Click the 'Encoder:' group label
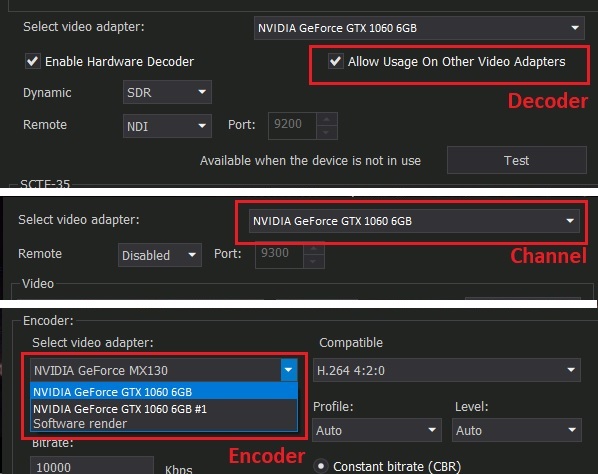Image resolution: width=598 pixels, height=474 pixels. point(48,320)
